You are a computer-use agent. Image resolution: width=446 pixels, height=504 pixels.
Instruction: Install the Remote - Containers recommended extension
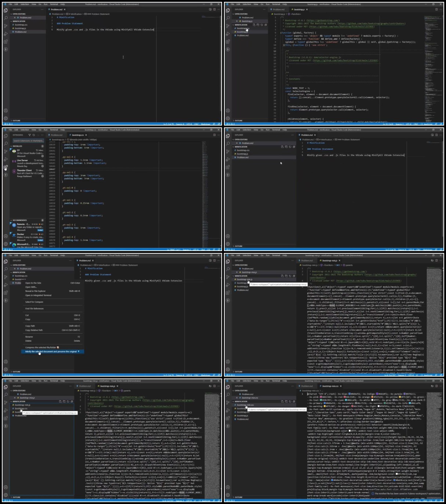(x=40, y=230)
